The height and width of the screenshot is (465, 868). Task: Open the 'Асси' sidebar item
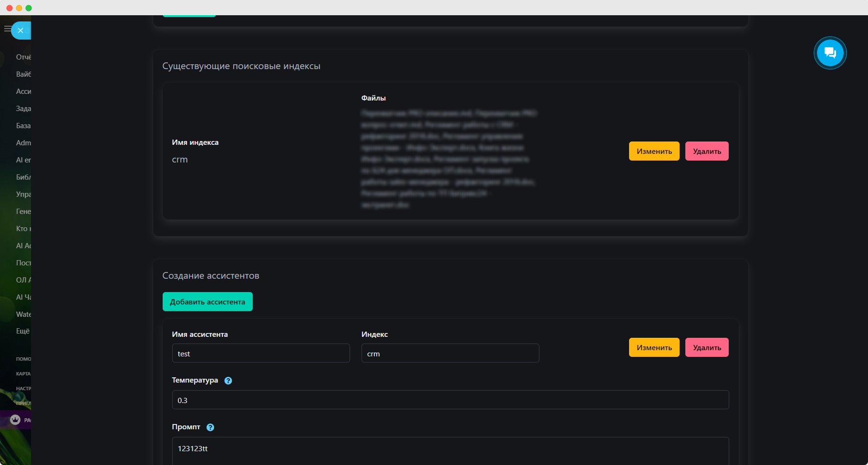pos(23,91)
